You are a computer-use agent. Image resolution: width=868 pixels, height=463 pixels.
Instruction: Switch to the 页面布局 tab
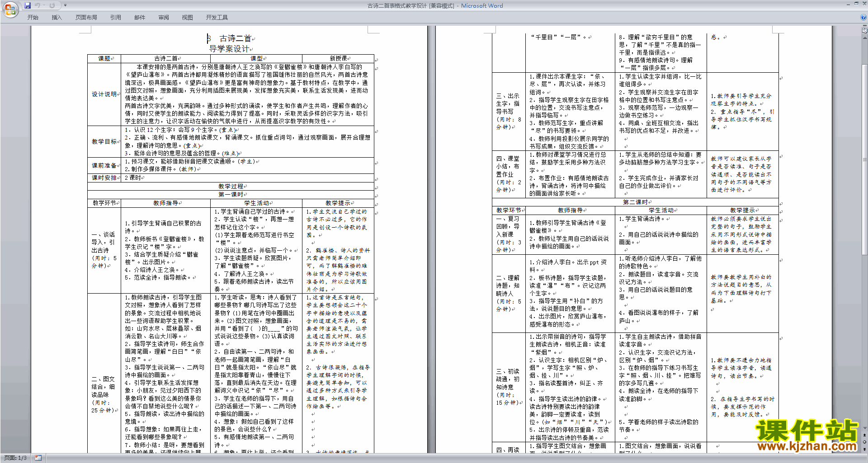pyautogui.click(x=86, y=18)
